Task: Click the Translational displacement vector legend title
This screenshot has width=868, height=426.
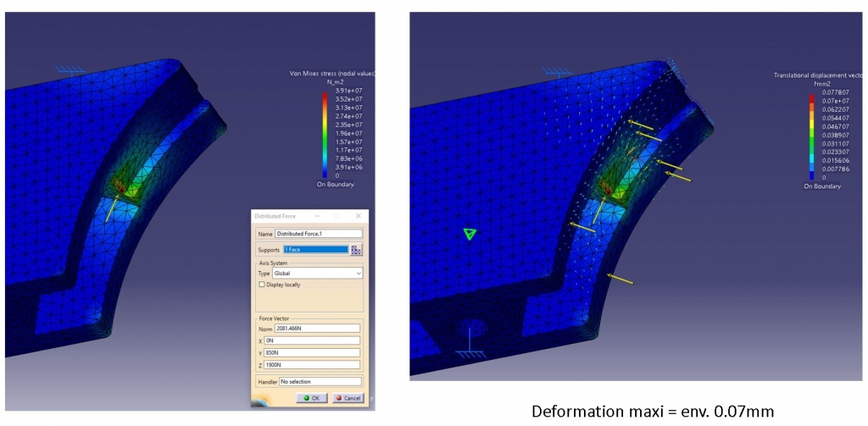Action: pyautogui.click(x=818, y=75)
